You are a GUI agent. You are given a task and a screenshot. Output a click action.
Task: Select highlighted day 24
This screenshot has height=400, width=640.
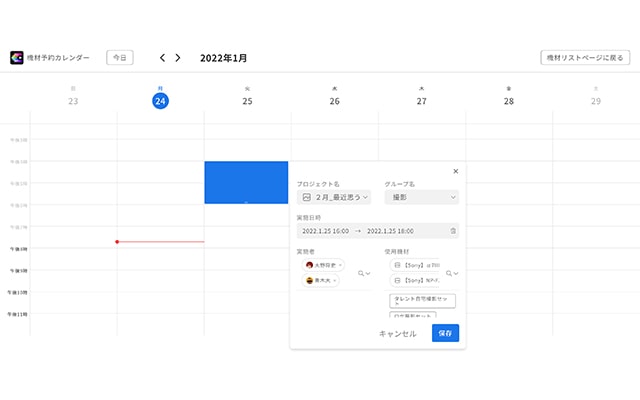click(x=160, y=101)
